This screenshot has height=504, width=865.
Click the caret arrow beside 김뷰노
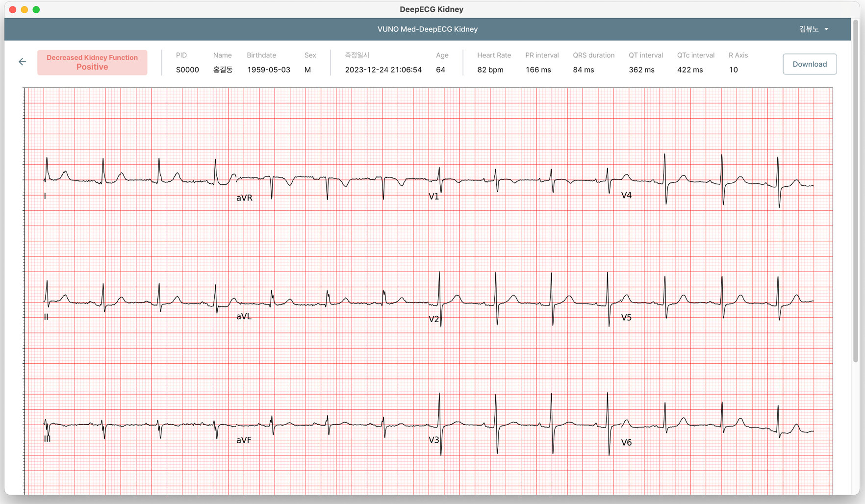point(826,29)
